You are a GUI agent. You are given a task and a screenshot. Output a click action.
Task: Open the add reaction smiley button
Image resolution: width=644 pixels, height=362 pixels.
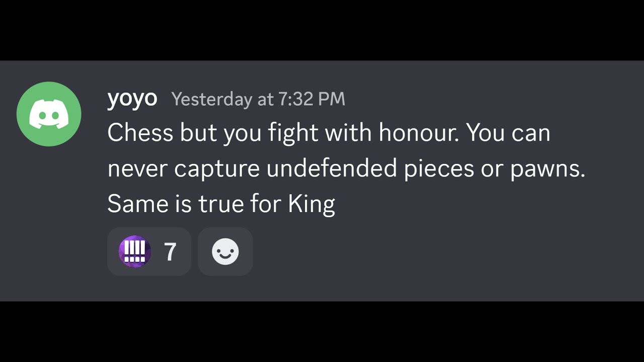pyautogui.click(x=225, y=251)
